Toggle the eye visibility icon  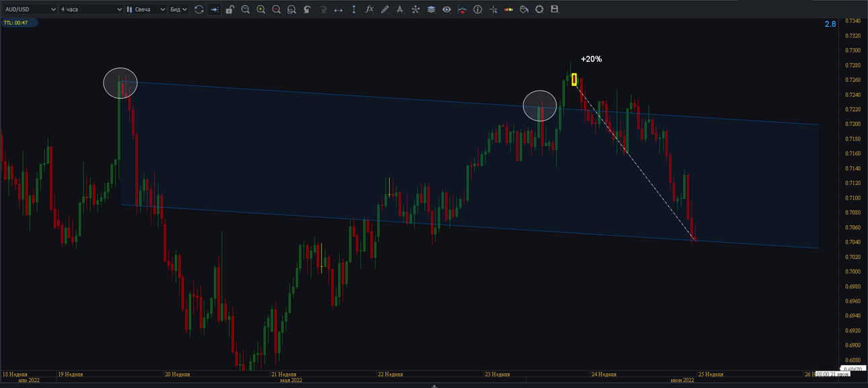pos(447,9)
